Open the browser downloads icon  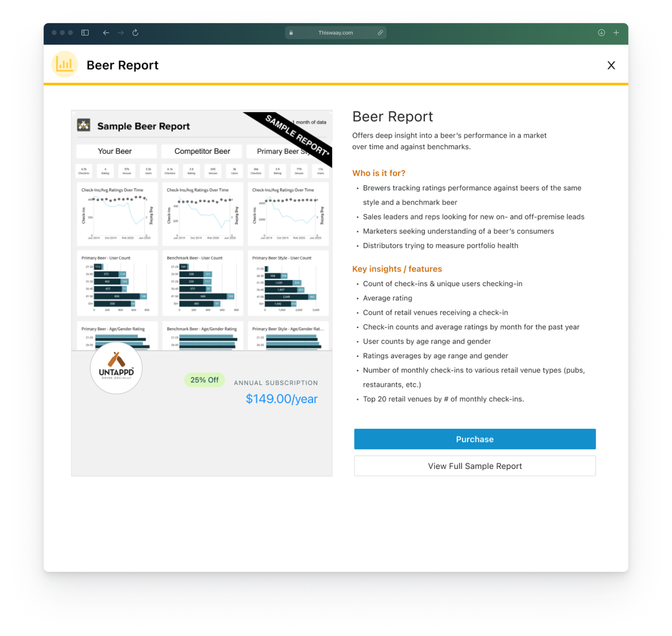601,33
